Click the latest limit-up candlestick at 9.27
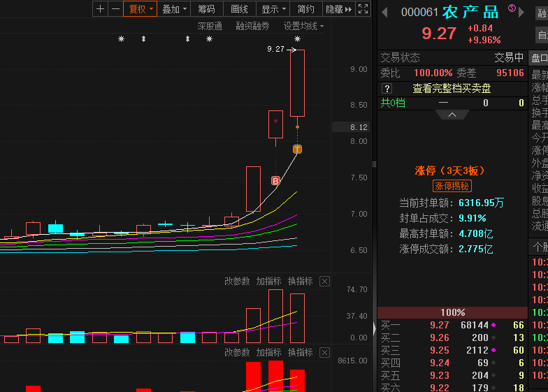548x392 pixels. [298, 83]
